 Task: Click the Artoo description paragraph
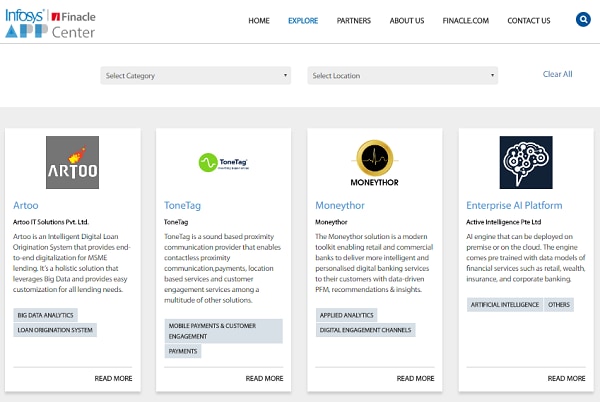pyautogui.click(x=72, y=263)
